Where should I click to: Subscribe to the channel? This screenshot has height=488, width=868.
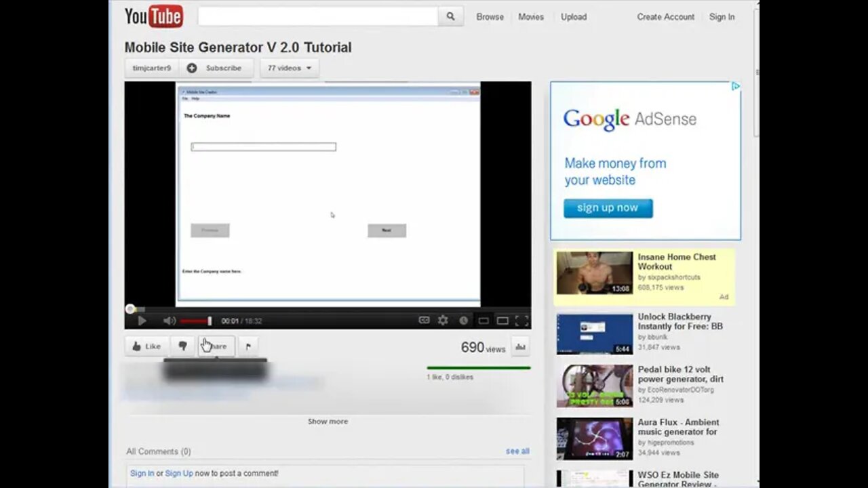point(216,68)
